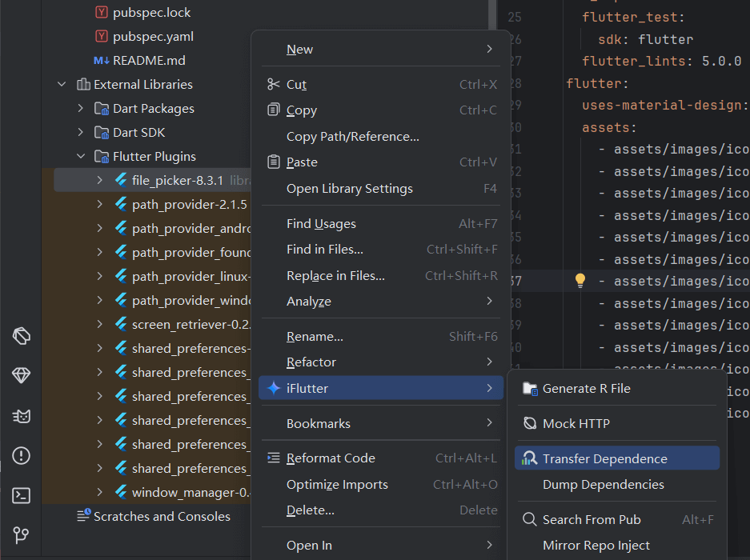
Task: Expand the screen_retriever node
Action: tap(99, 324)
